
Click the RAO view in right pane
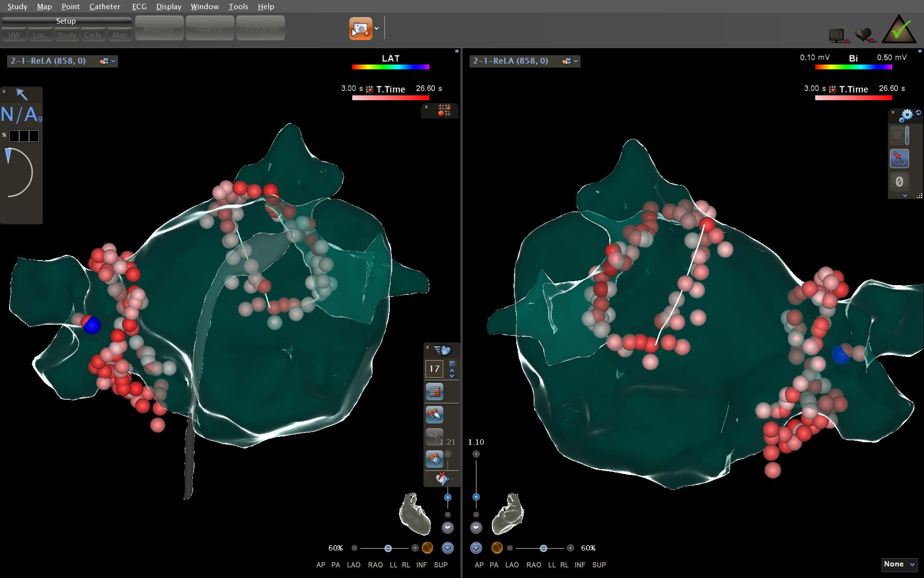point(533,565)
